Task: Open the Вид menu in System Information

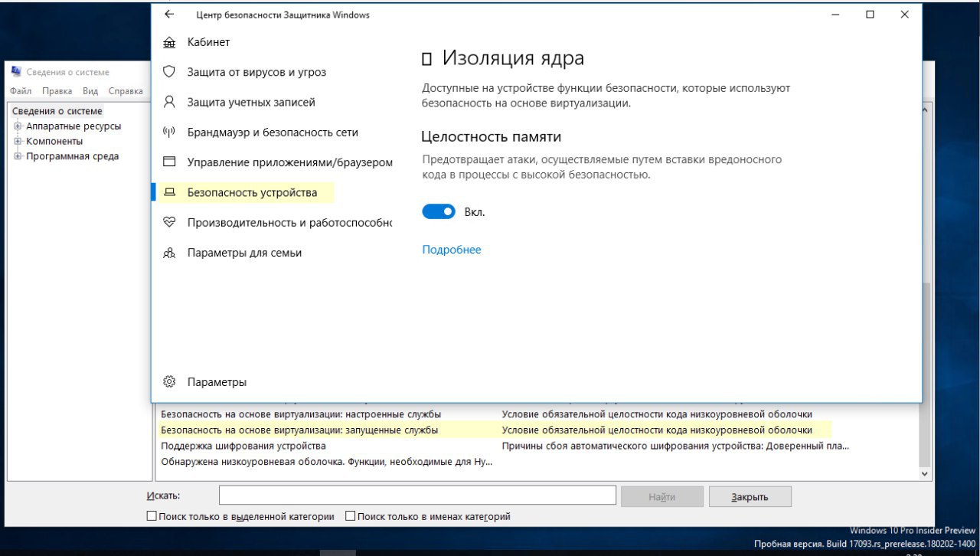Action: point(90,91)
